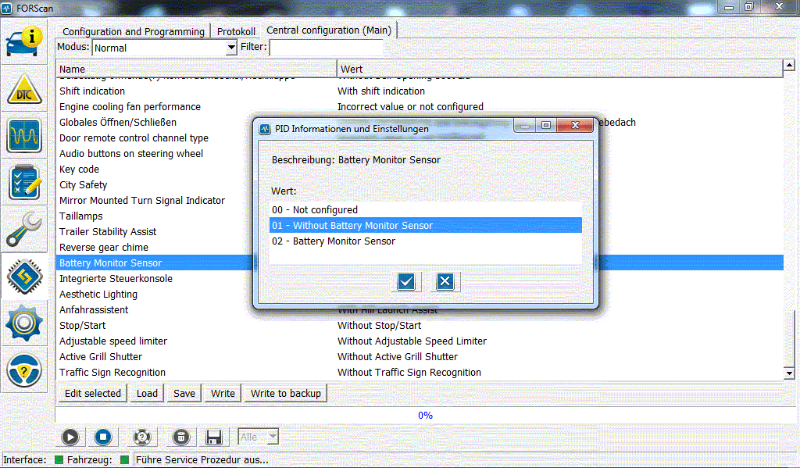800x468 pixels.
Task: Open the DTC trouble codes section
Action: tap(24, 90)
